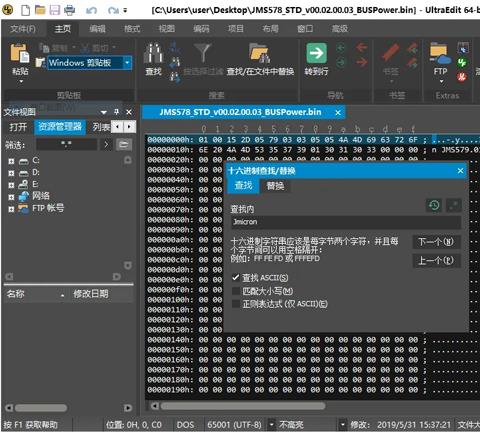
Task: Click the > apply filter arrow button
Action: pos(106,145)
